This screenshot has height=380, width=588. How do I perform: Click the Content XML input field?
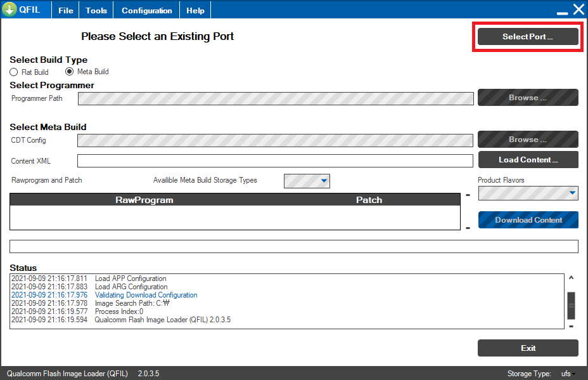[x=275, y=161]
